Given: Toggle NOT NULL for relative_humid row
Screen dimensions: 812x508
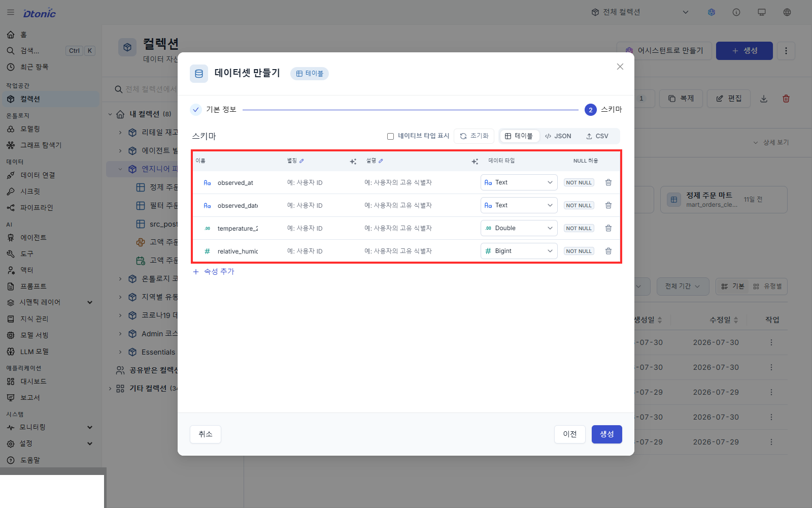Looking at the screenshot, I should (x=579, y=251).
